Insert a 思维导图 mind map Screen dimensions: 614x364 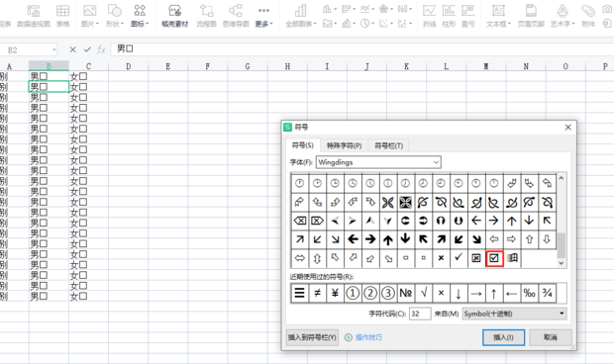(x=236, y=16)
